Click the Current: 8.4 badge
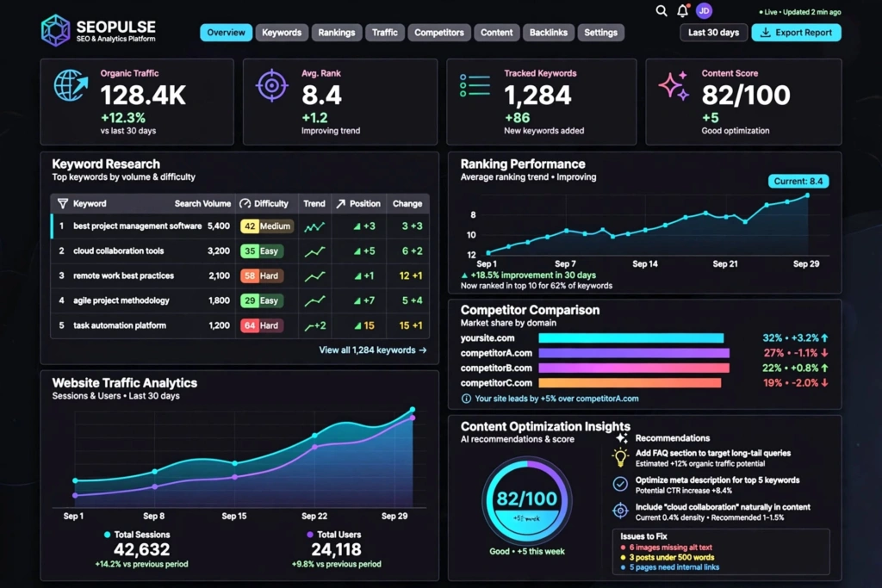Image resolution: width=882 pixels, height=588 pixels. (798, 181)
